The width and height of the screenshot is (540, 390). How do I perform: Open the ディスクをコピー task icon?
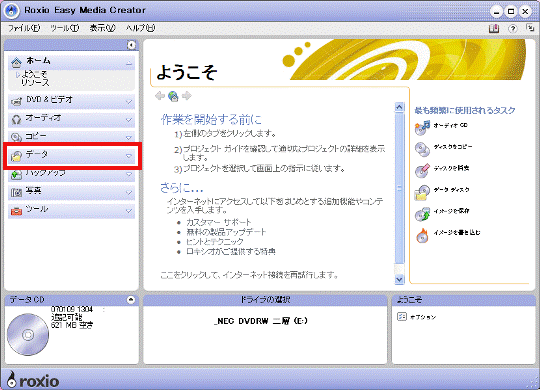point(422,149)
